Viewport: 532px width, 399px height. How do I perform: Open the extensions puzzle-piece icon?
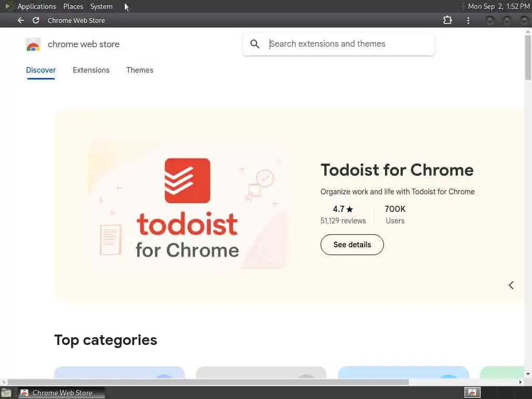point(447,20)
